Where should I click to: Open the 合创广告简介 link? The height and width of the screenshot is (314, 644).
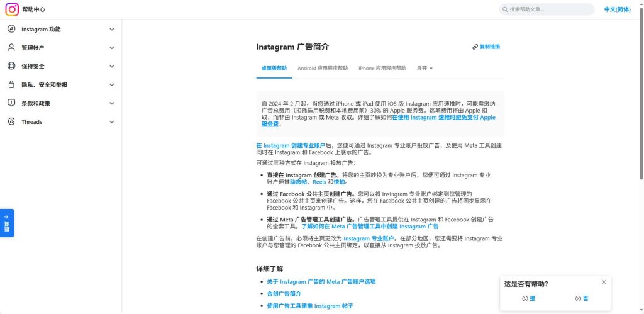(x=284, y=294)
